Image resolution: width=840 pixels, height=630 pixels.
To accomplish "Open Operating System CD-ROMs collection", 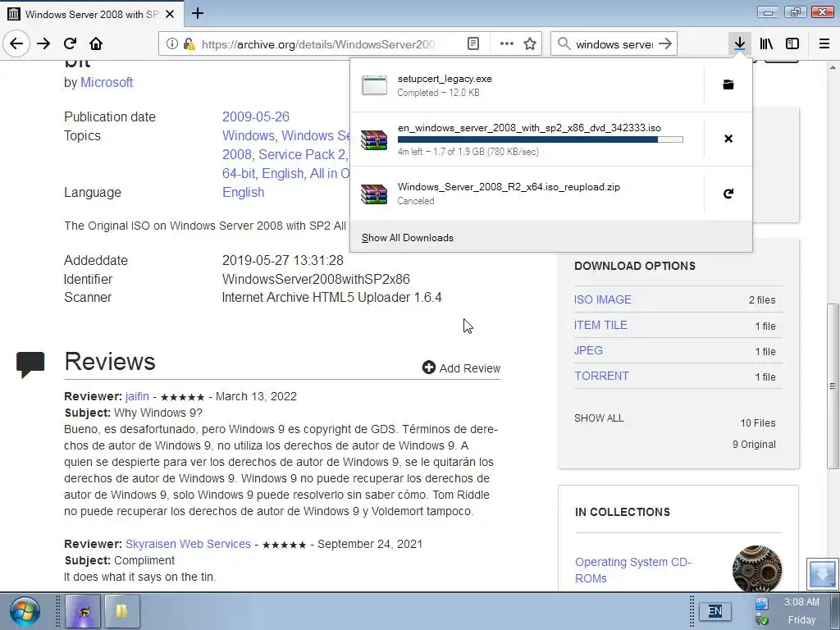I will (x=632, y=570).
